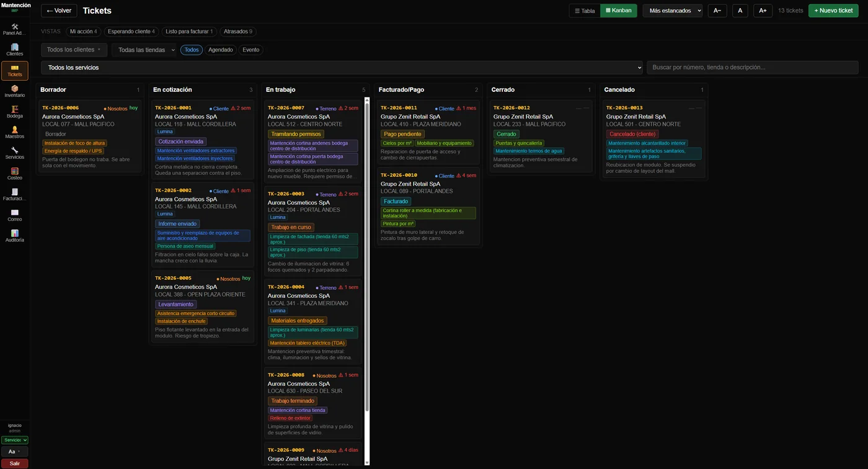Click the red Salir button
The width and height of the screenshot is (868, 469).
15,463
